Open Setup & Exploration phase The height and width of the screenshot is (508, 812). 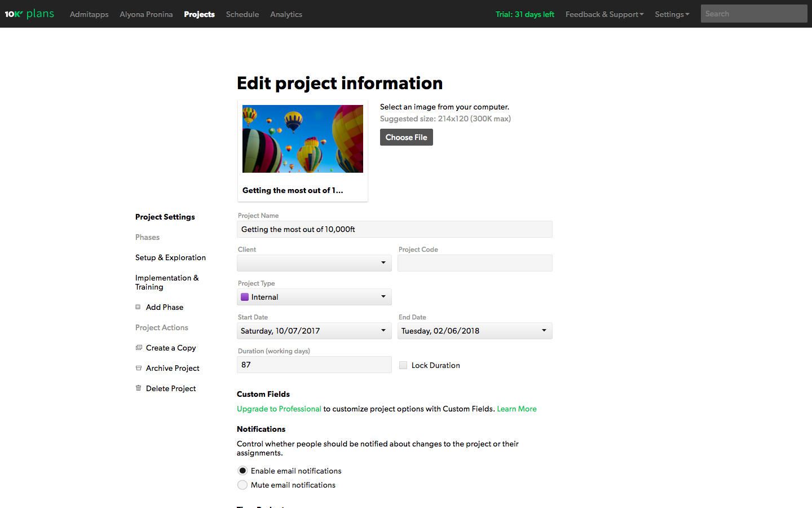click(170, 257)
